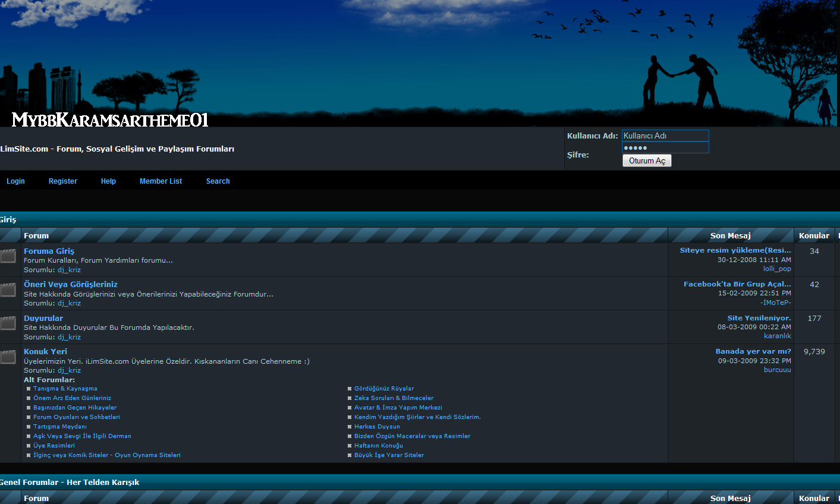Click the Öneri Veya Görüşleriniz forum status icon
The height and width of the screenshot is (504, 840).
8,290
